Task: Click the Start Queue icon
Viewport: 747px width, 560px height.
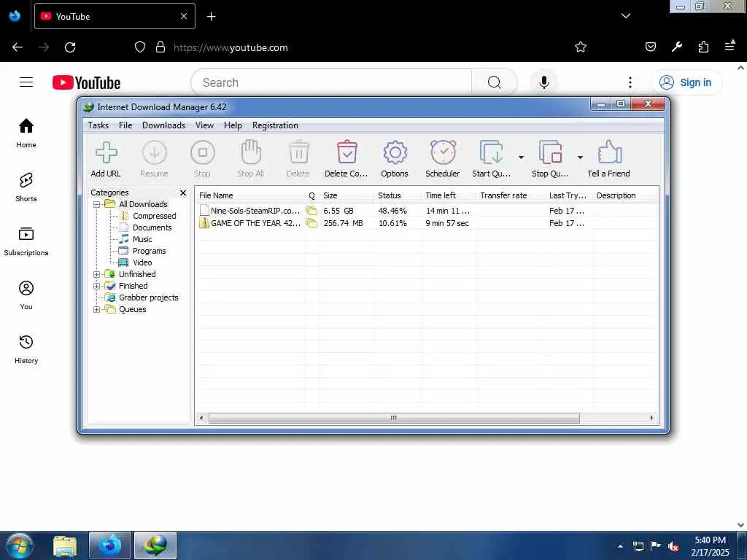Action: (x=491, y=152)
